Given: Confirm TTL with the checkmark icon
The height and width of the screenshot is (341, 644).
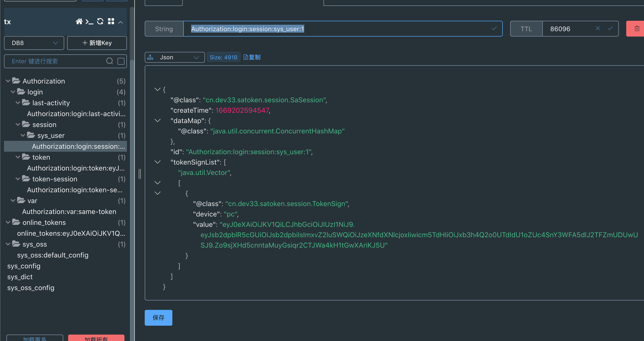Looking at the screenshot, I should pos(610,28).
